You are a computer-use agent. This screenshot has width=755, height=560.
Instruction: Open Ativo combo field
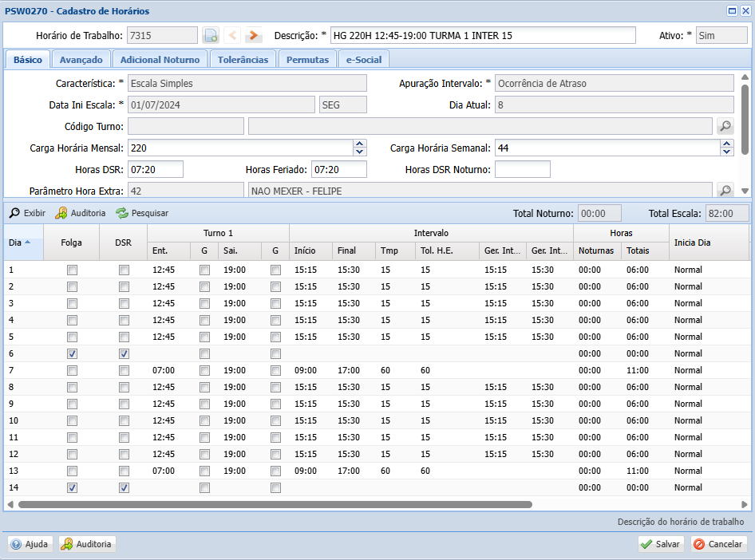[721, 35]
